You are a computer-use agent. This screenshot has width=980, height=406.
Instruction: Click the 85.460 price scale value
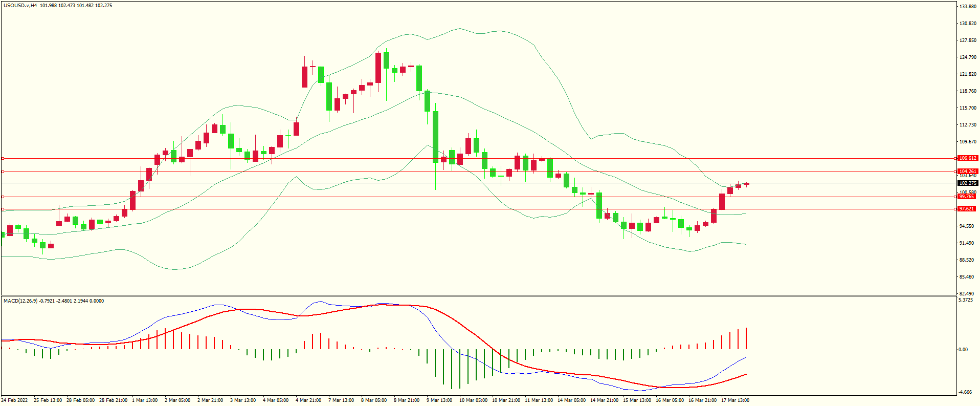[x=966, y=277]
